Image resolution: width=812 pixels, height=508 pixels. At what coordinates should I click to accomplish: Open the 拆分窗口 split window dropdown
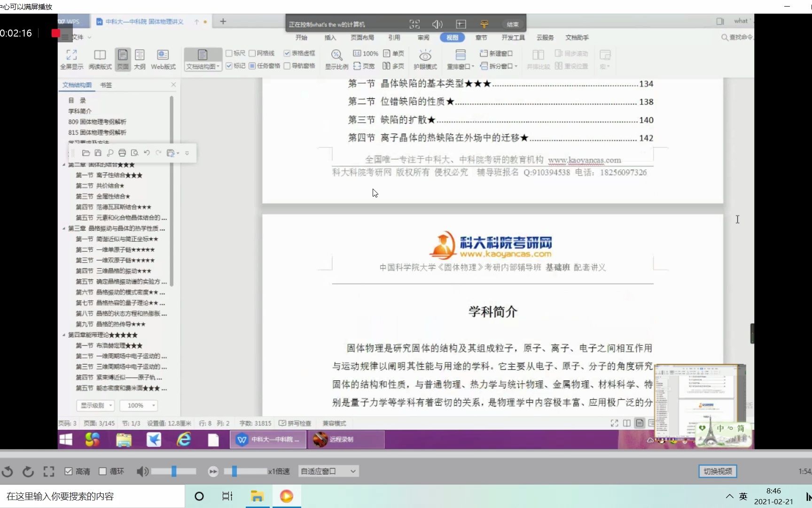coord(499,66)
